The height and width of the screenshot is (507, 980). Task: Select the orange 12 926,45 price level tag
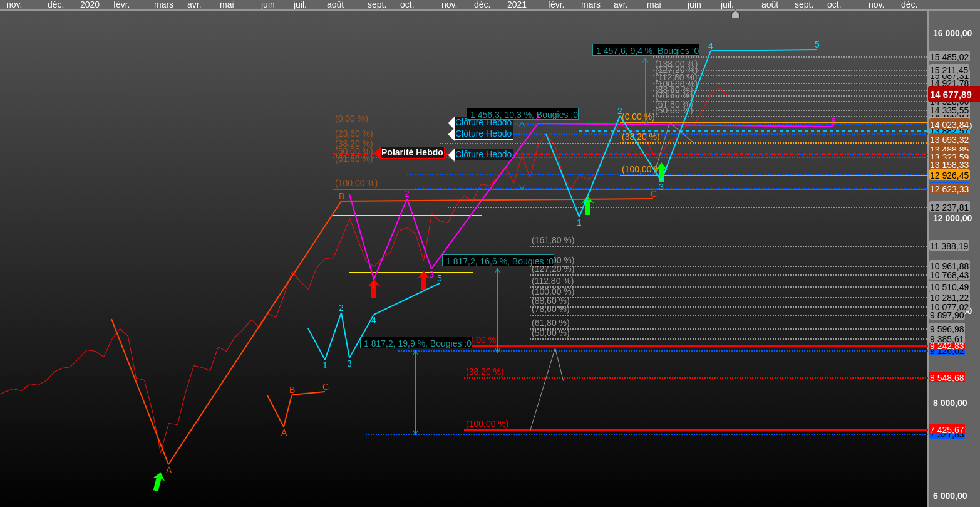tap(949, 175)
